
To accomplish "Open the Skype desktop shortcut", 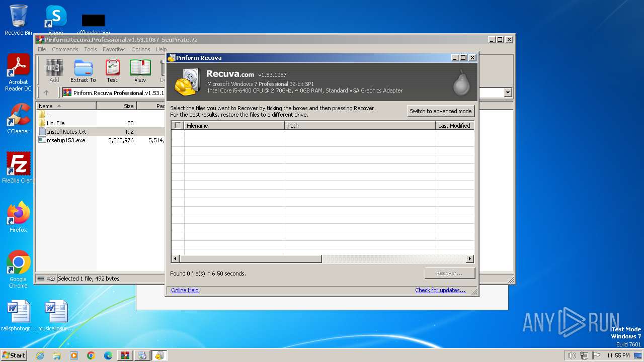I will click(x=55, y=20).
